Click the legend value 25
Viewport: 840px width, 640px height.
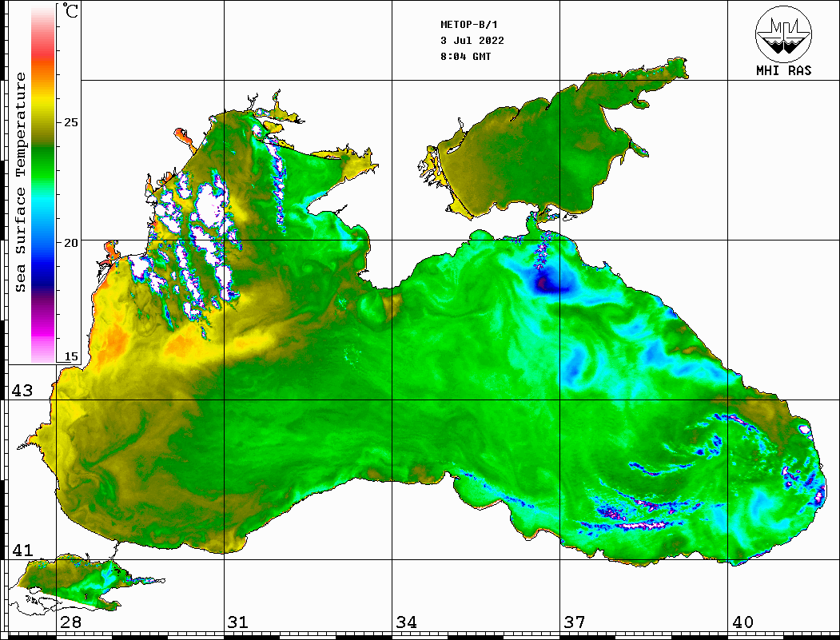tap(70, 122)
